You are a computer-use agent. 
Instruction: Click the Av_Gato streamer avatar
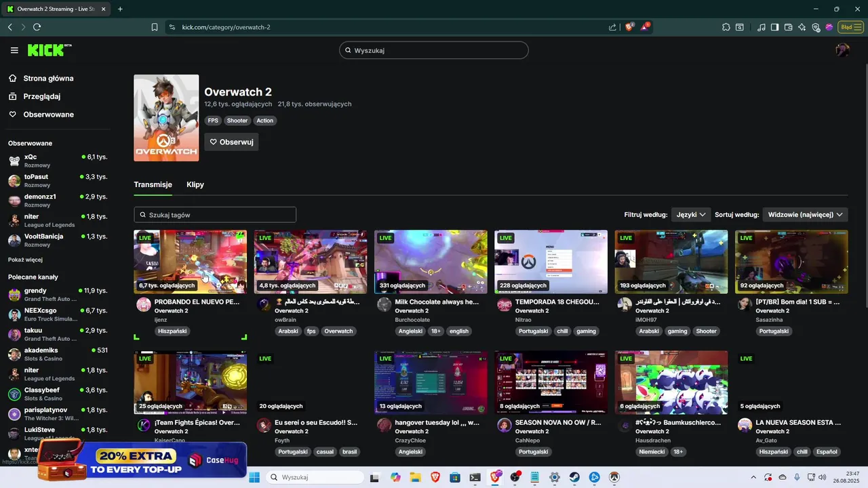pos(745,426)
